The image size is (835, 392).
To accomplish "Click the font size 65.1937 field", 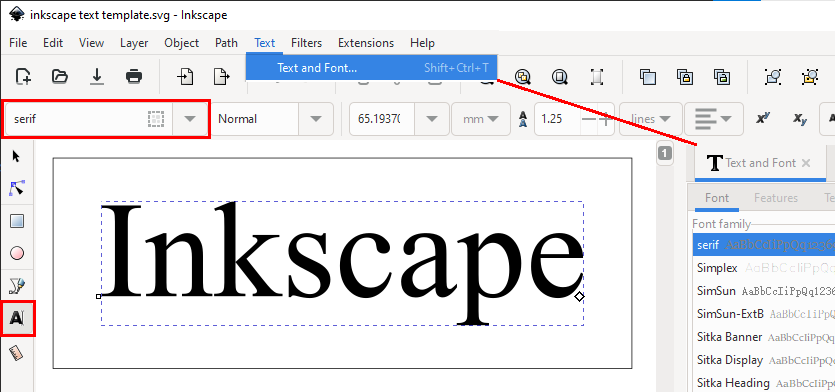I will pyautogui.click(x=381, y=119).
